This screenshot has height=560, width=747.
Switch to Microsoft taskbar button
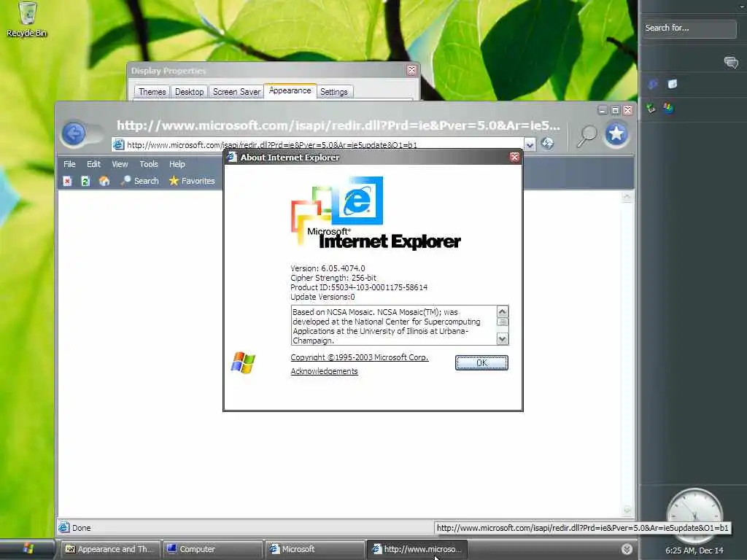click(314, 549)
